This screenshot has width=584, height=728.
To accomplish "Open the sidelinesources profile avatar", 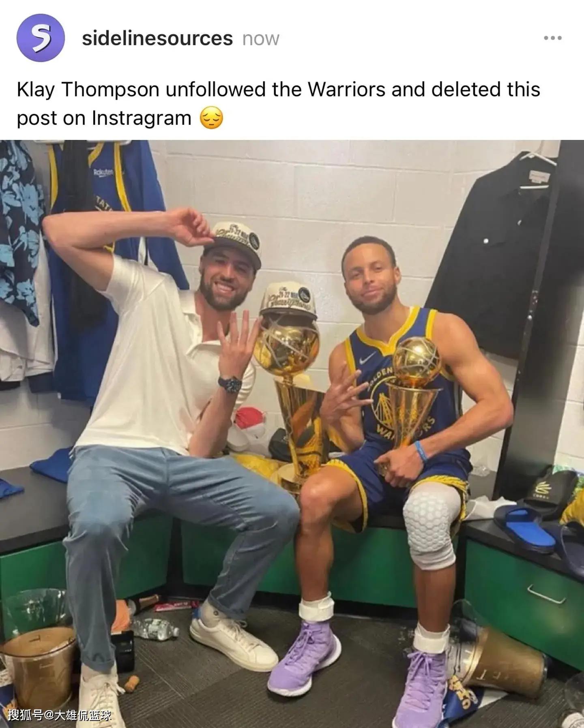I will pyautogui.click(x=41, y=38).
